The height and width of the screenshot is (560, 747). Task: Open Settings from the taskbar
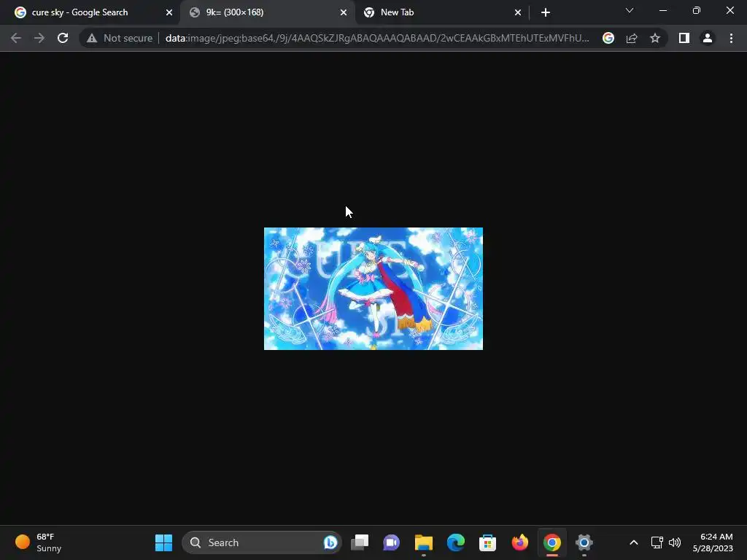point(584,542)
